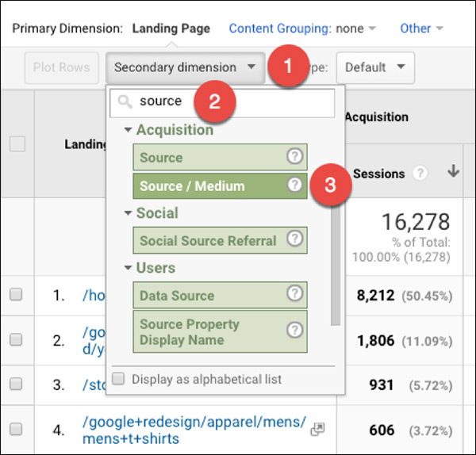Image resolution: width=476 pixels, height=455 pixels.
Task: Open the Secondary dimension dropdown
Action: coord(185,67)
